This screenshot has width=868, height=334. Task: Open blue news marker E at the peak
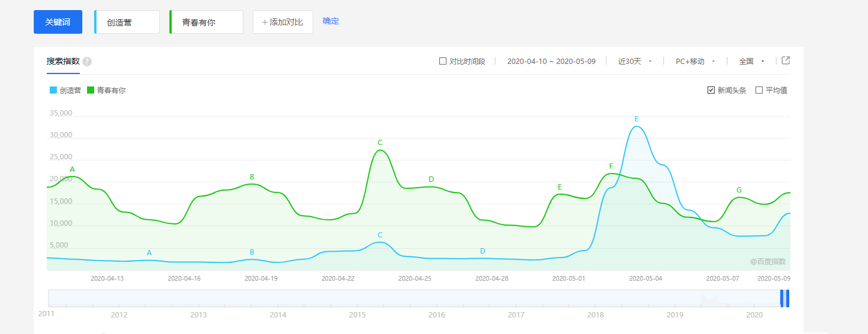click(x=636, y=119)
